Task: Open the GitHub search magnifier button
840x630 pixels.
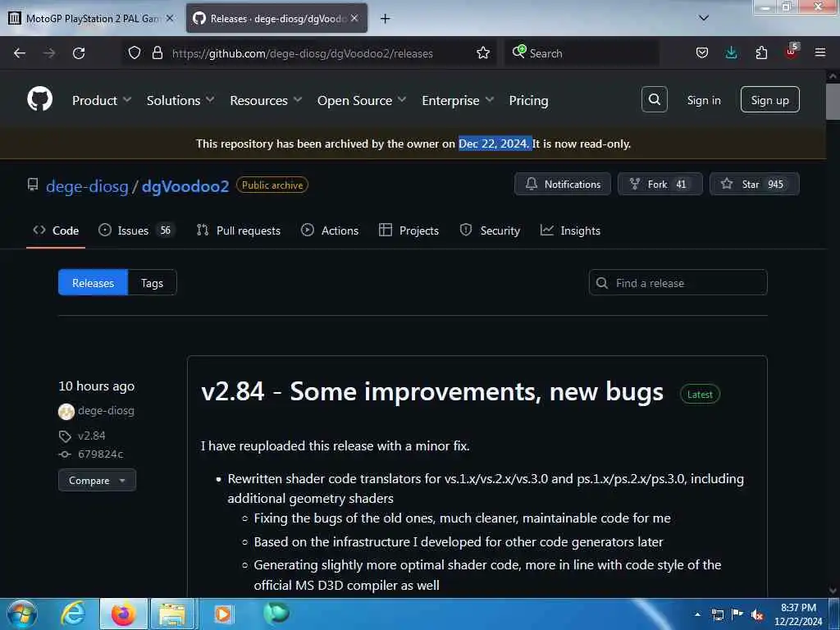Action: pyautogui.click(x=654, y=99)
